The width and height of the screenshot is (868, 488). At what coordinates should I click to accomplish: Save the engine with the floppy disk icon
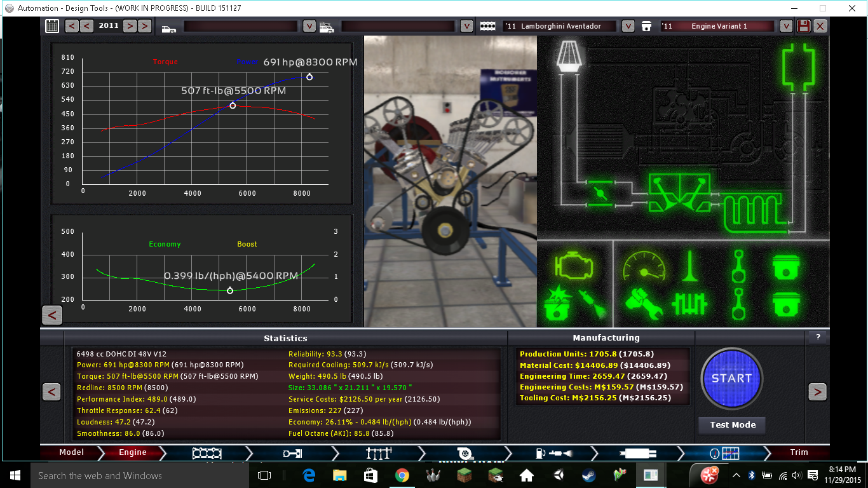[804, 26]
